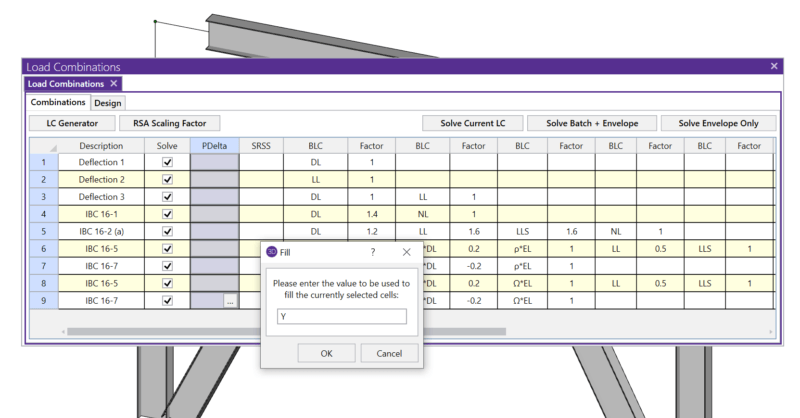800x418 pixels.
Task: Select the Combinations tab
Action: (x=57, y=102)
